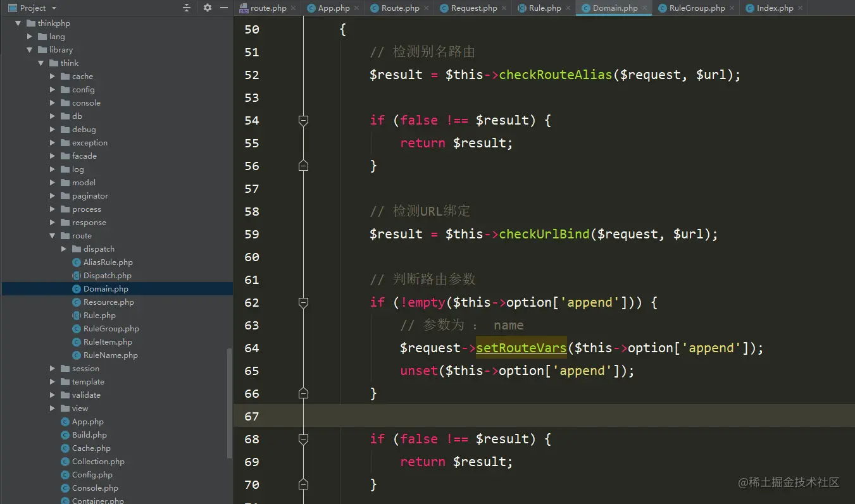Hide the Project panel with minus icon
This screenshot has height=504, width=855.
click(x=224, y=8)
